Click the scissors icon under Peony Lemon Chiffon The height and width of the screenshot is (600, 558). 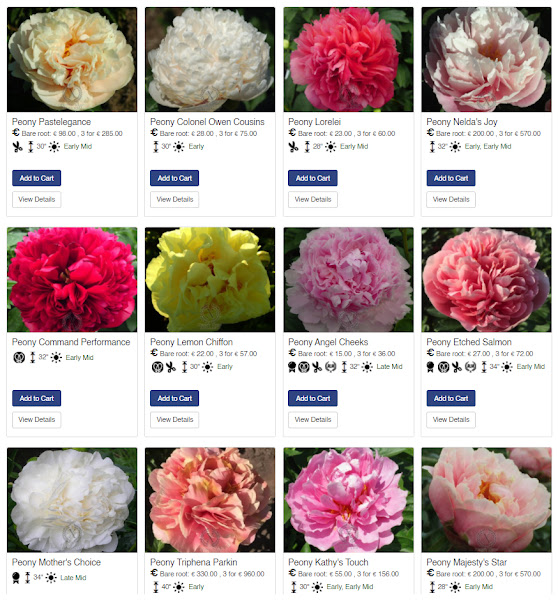coord(171,367)
